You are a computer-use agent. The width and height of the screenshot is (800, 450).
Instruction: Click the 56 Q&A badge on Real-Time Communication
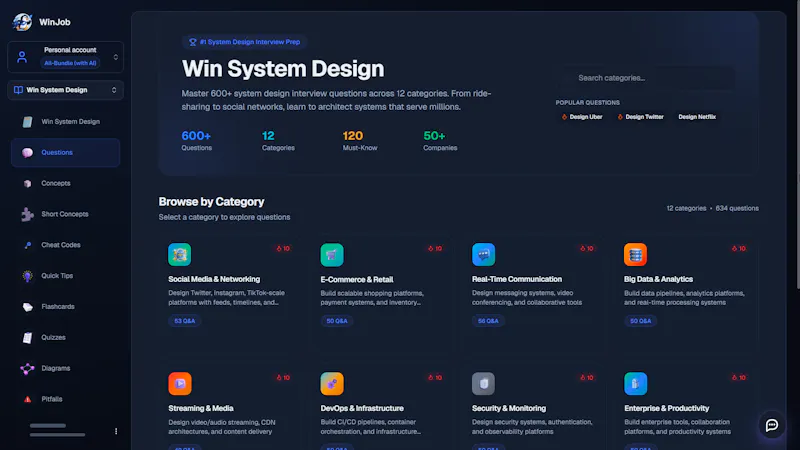(488, 321)
